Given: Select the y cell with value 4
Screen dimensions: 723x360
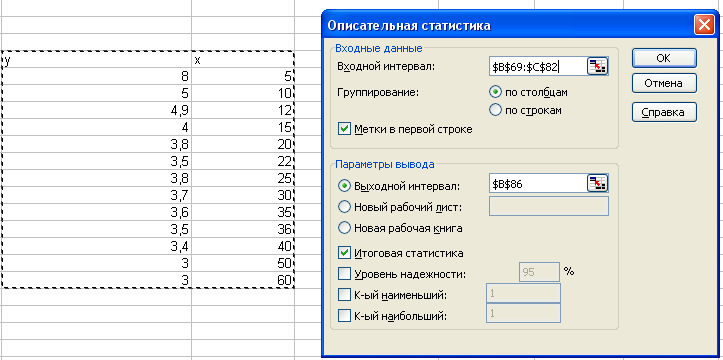Looking at the screenshot, I should point(96,127).
